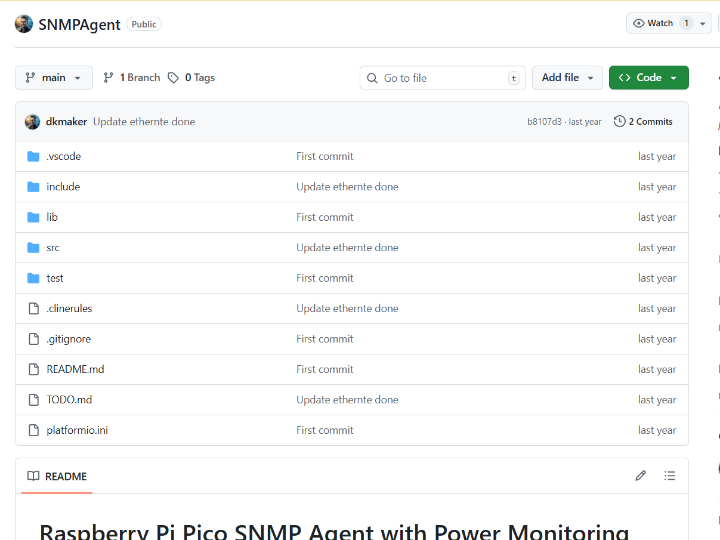
Task: Click the dkmaker commit author avatar
Action: (33, 122)
